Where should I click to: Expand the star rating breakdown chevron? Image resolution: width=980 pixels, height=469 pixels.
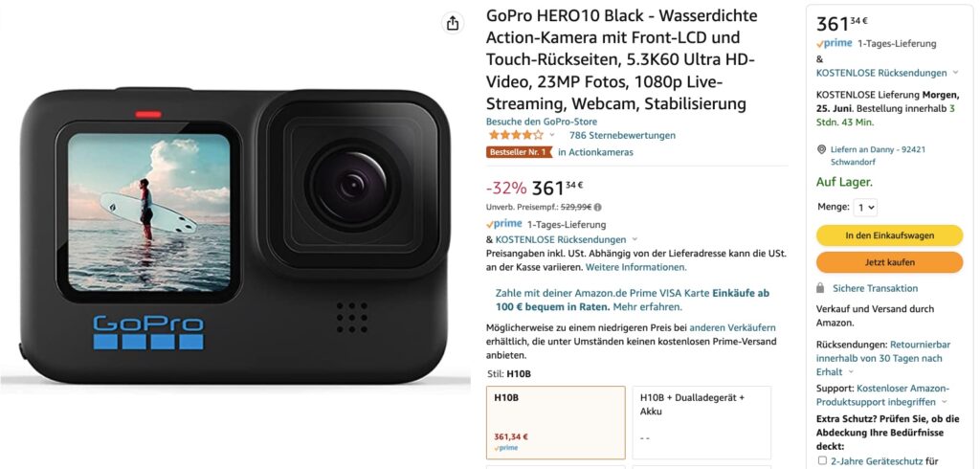(552, 135)
